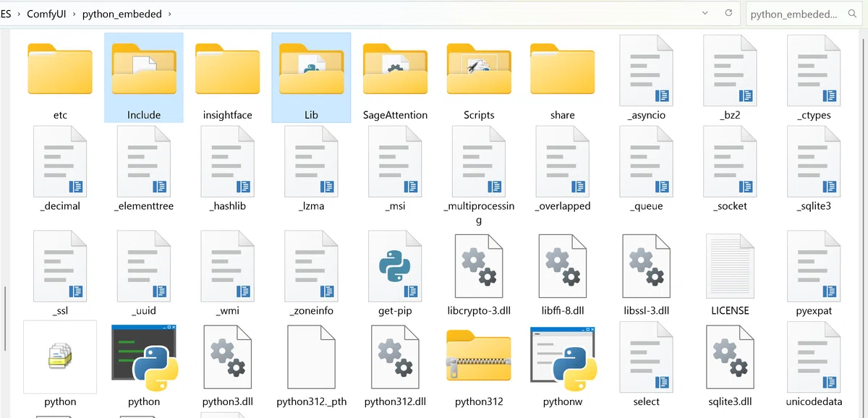Select the _msi file
The width and height of the screenshot is (868, 418).
395,169
